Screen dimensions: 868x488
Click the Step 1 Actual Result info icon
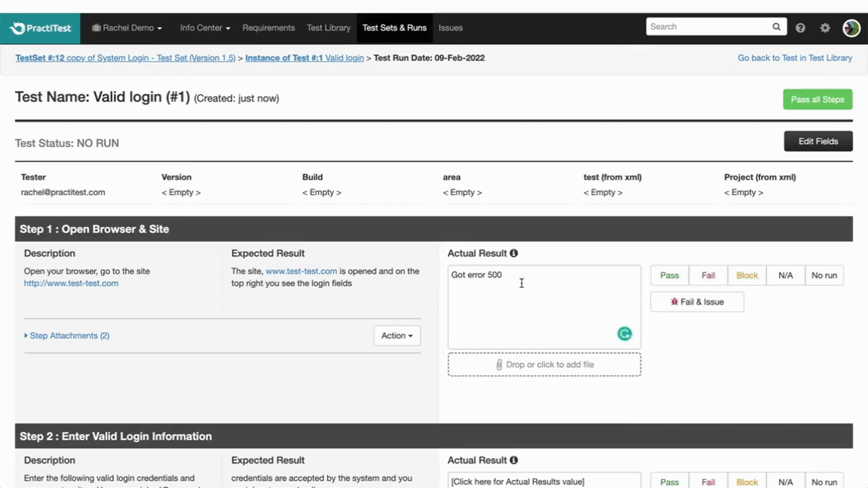[x=514, y=253]
